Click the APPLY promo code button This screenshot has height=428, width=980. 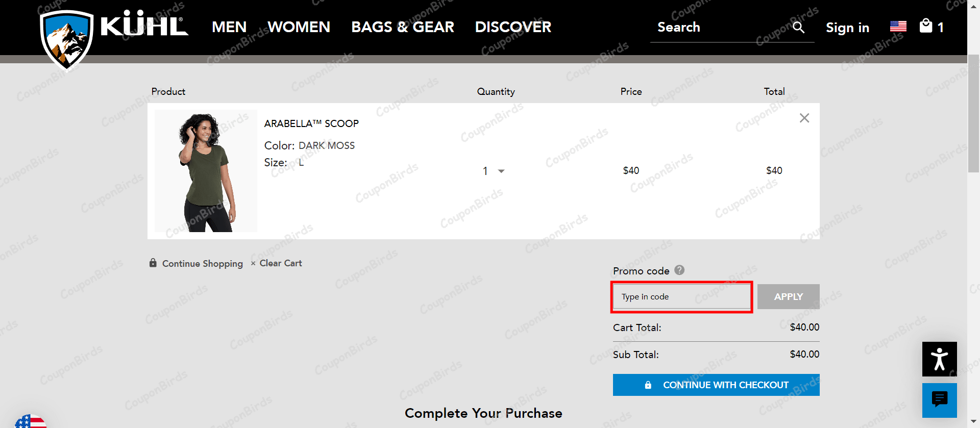(788, 296)
